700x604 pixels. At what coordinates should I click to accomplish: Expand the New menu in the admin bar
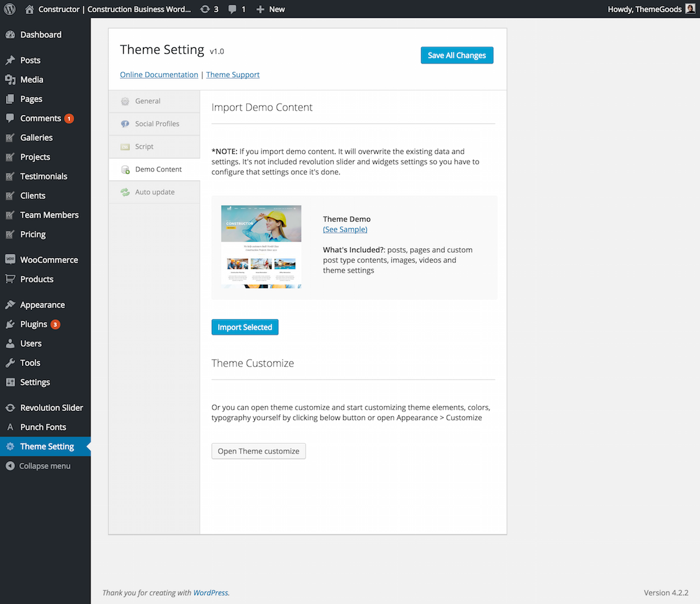270,9
